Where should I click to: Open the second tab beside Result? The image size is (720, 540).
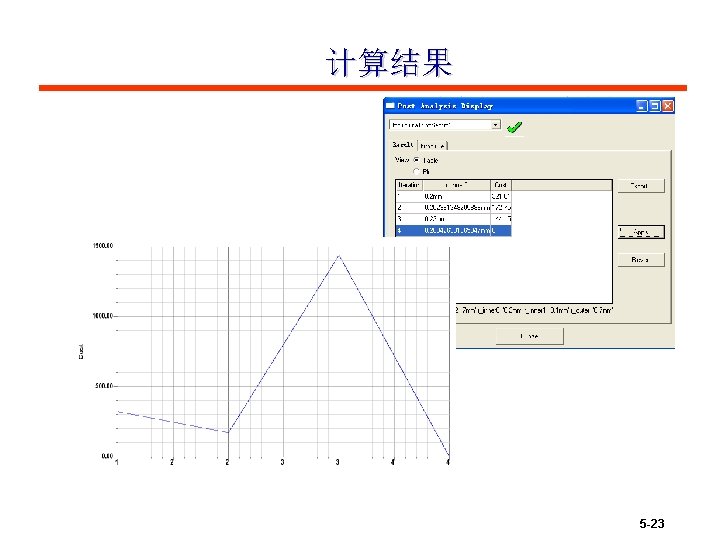click(432, 146)
